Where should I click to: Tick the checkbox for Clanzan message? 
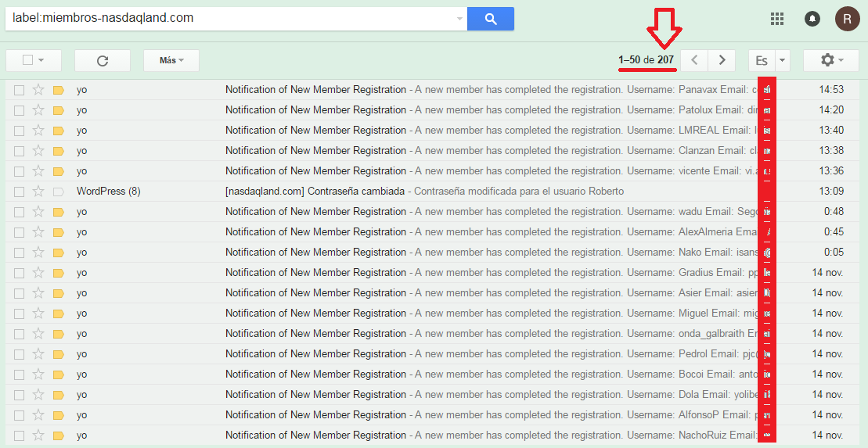point(20,151)
